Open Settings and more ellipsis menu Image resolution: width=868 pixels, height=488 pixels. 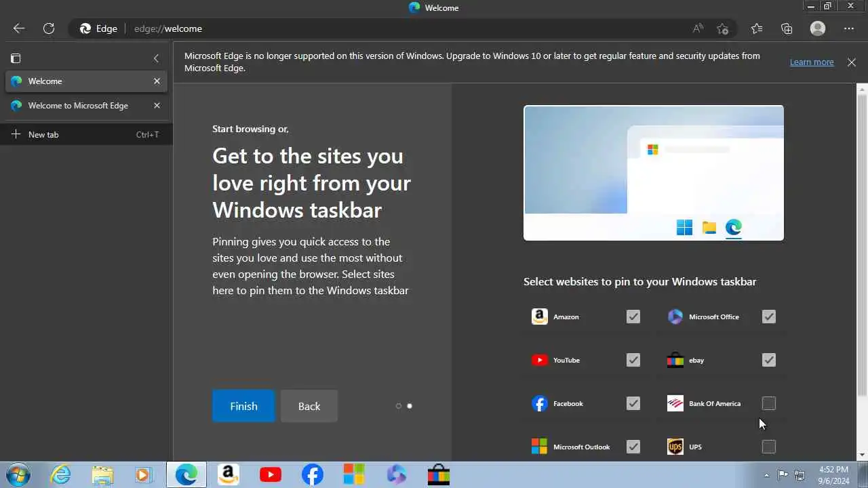click(849, 28)
